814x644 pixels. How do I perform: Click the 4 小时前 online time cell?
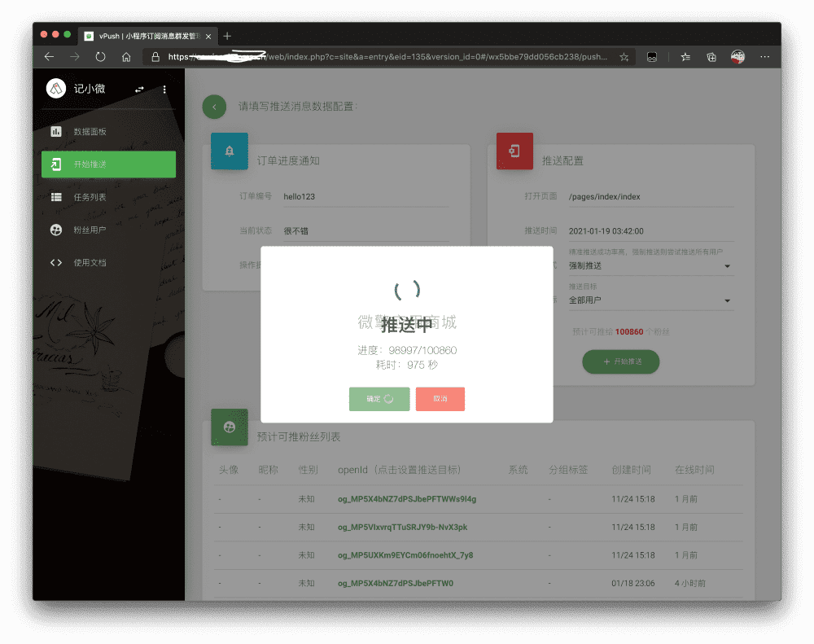690,583
